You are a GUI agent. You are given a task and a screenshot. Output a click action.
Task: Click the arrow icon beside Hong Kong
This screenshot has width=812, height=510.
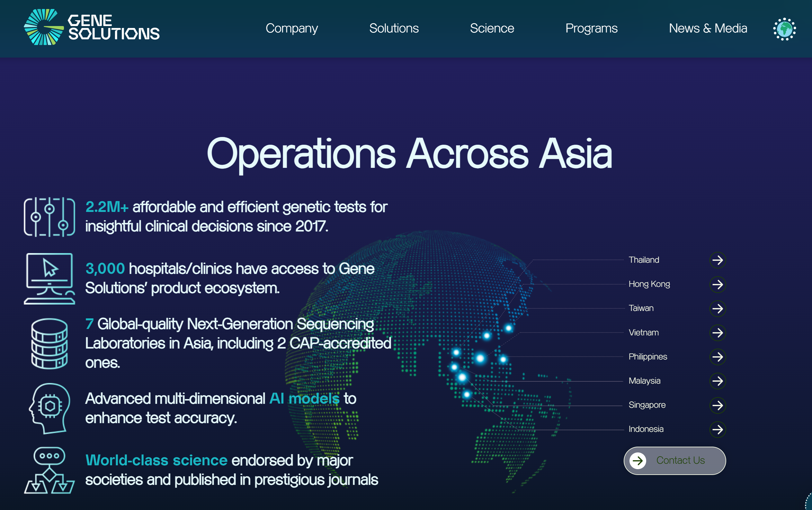717,284
